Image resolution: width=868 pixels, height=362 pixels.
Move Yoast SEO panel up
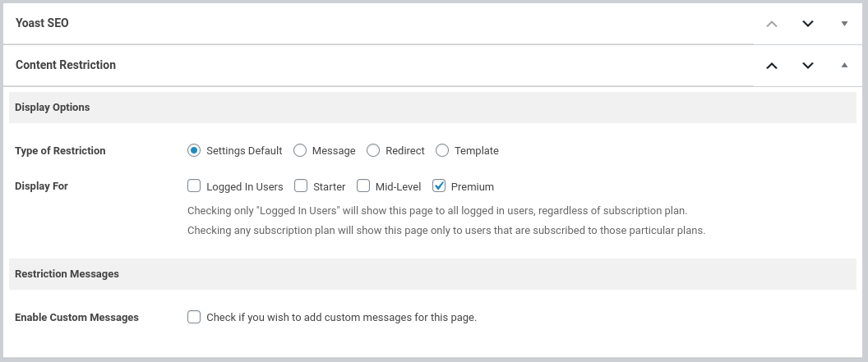click(x=772, y=24)
